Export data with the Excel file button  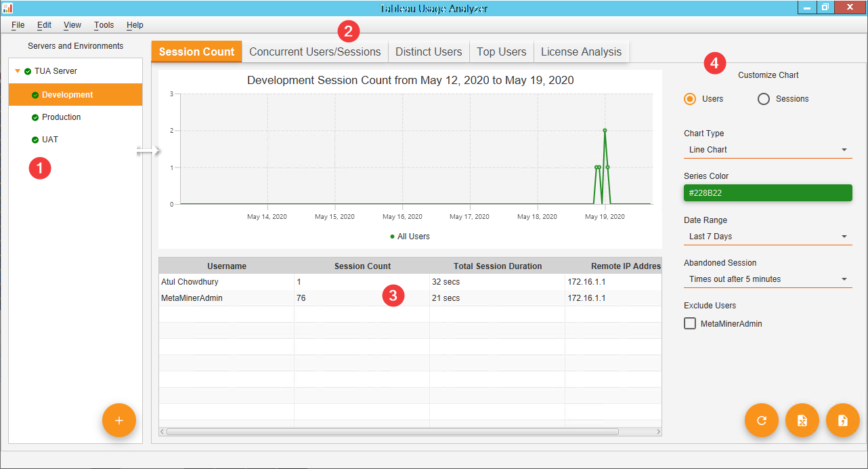point(802,421)
